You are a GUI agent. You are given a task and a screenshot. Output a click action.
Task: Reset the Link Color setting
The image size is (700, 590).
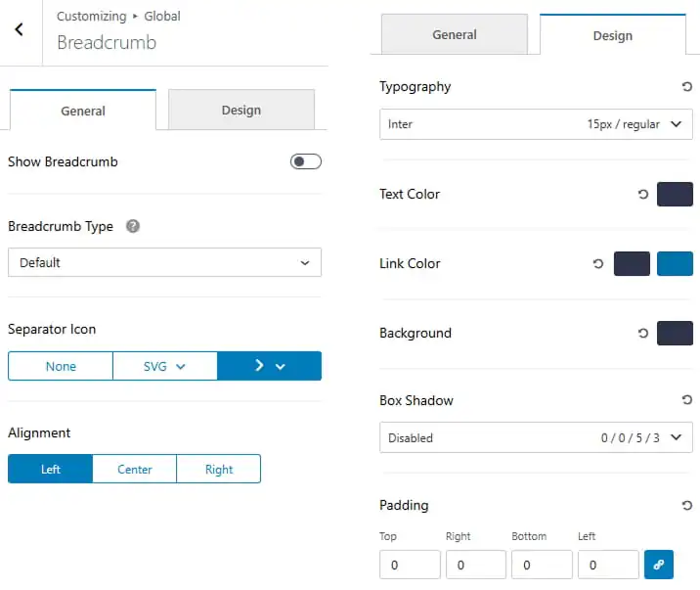pyautogui.click(x=598, y=264)
